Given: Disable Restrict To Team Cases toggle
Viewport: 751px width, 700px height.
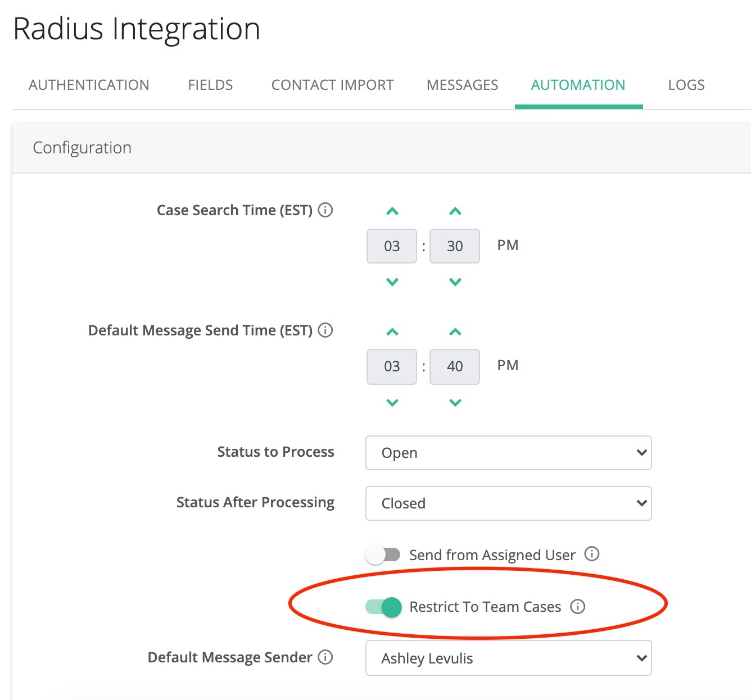Looking at the screenshot, I should pos(384,607).
